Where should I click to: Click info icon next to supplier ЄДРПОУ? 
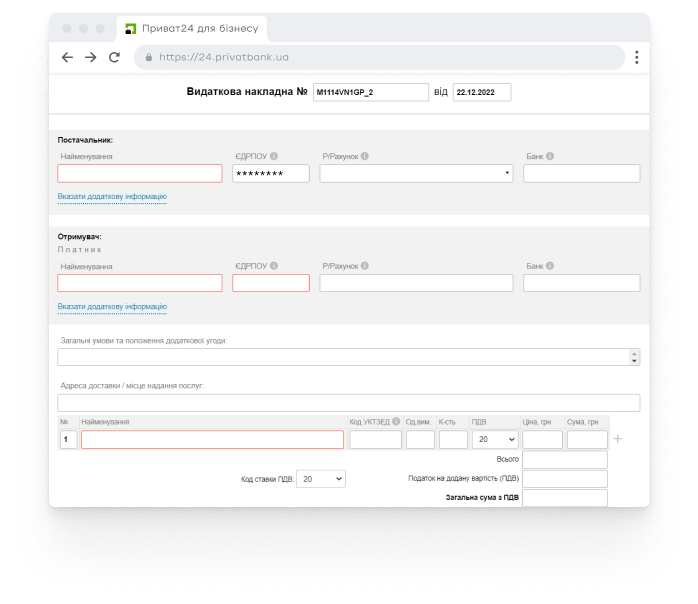[274, 157]
